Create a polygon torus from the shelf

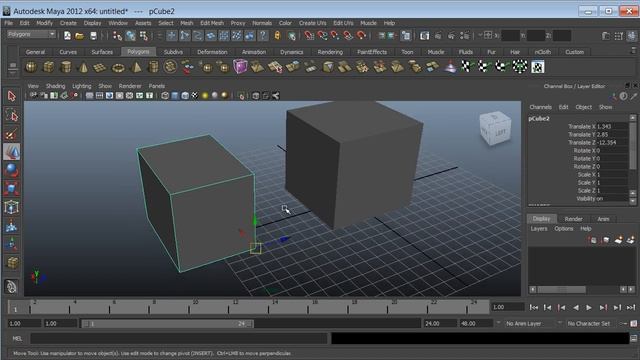(118, 67)
